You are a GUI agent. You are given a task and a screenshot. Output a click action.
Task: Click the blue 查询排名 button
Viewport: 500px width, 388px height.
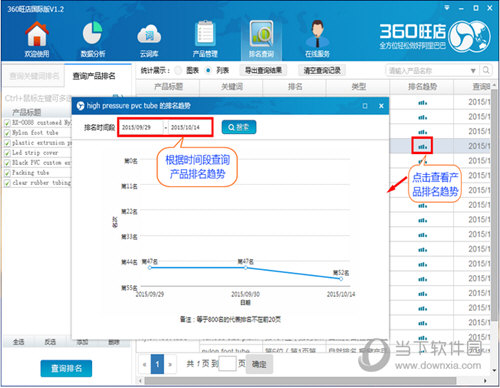pos(66,368)
